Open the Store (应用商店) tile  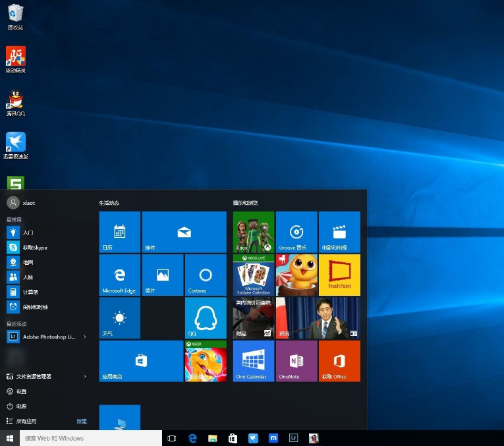tap(141, 361)
